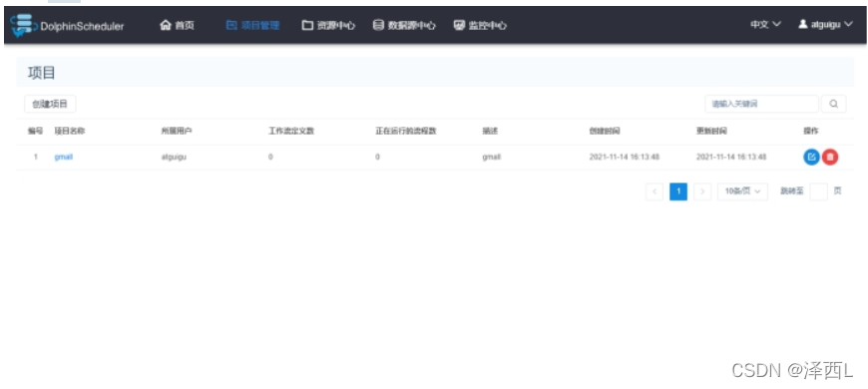Click the 创建时间 column header
868x389 pixels.
(x=605, y=131)
